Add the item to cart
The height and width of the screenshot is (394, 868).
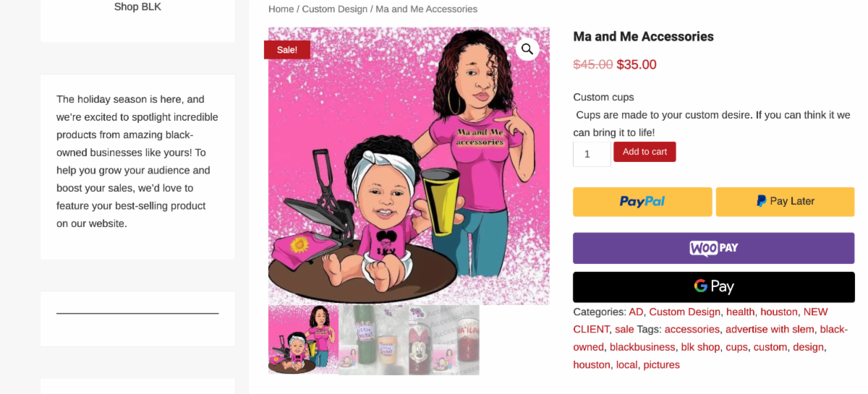pyautogui.click(x=644, y=152)
